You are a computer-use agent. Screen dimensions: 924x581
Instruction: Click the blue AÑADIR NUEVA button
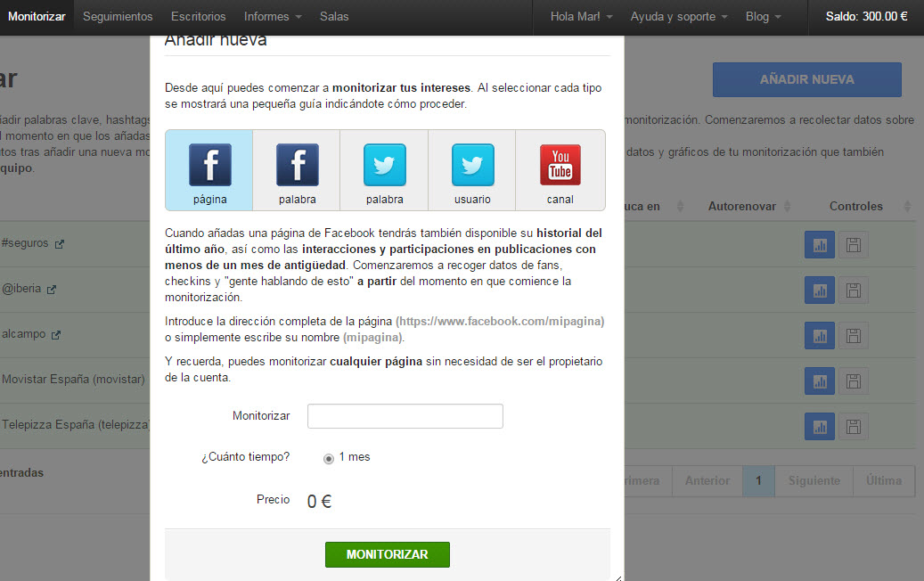pyautogui.click(x=806, y=79)
